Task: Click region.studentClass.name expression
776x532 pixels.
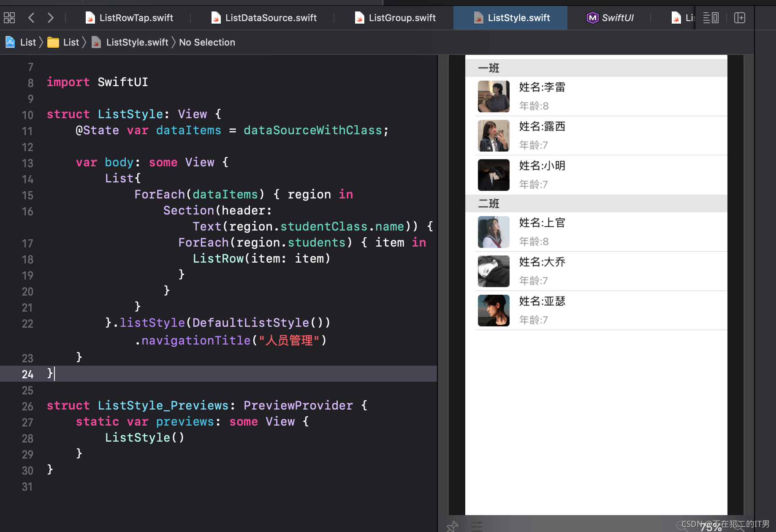Action: (317, 226)
